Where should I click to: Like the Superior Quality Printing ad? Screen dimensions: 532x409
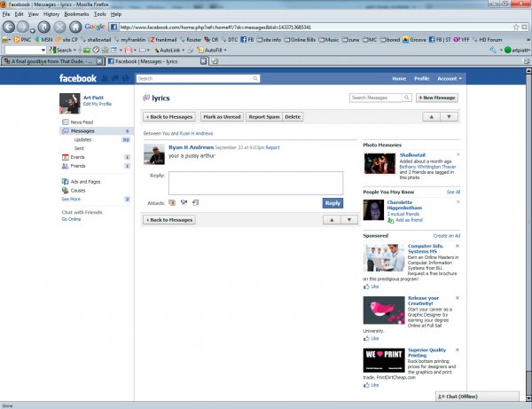pyautogui.click(x=374, y=387)
